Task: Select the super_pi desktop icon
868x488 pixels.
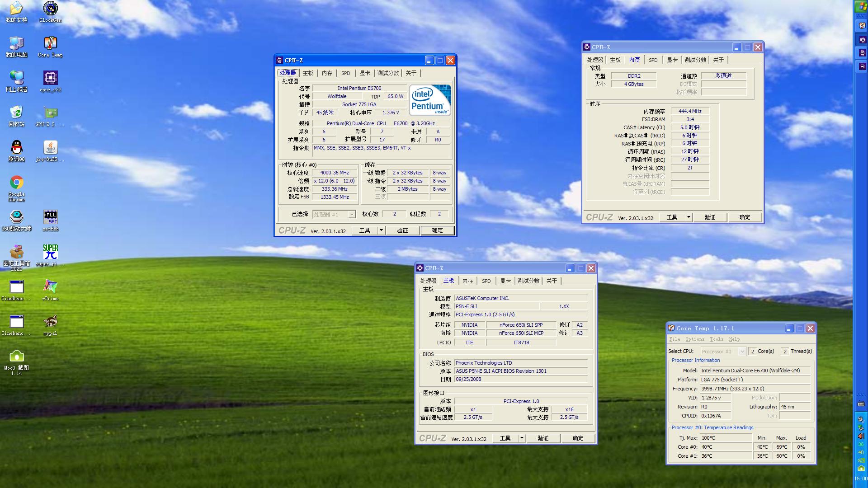Action: tap(50, 255)
